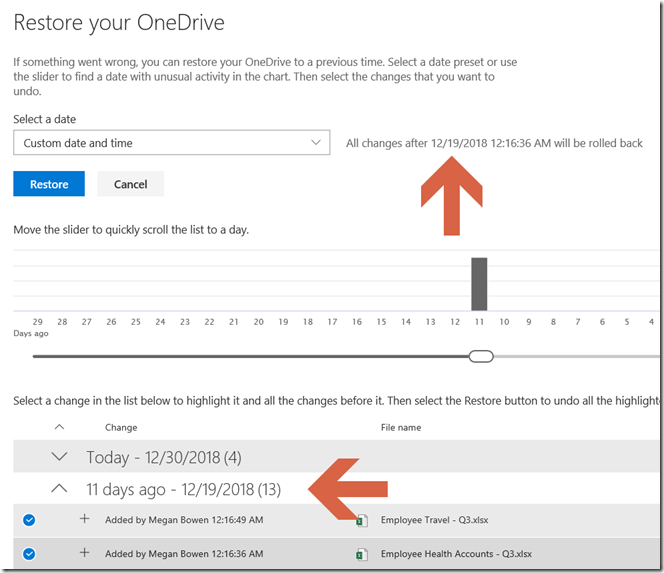Click file name Employee Health Accounts - Q3.xlsx

[x=456, y=554]
